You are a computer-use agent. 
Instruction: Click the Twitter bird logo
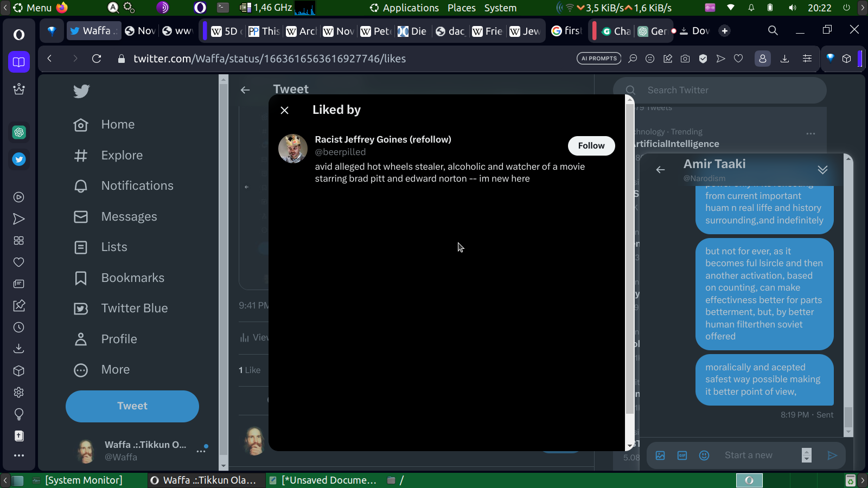(x=81, y=91)
